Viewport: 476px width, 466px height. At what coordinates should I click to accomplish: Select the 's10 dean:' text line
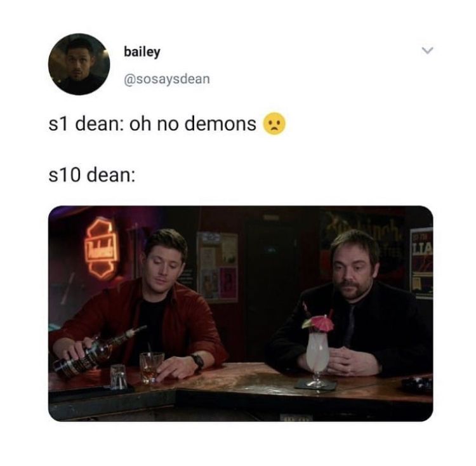(x=91, y=175)
